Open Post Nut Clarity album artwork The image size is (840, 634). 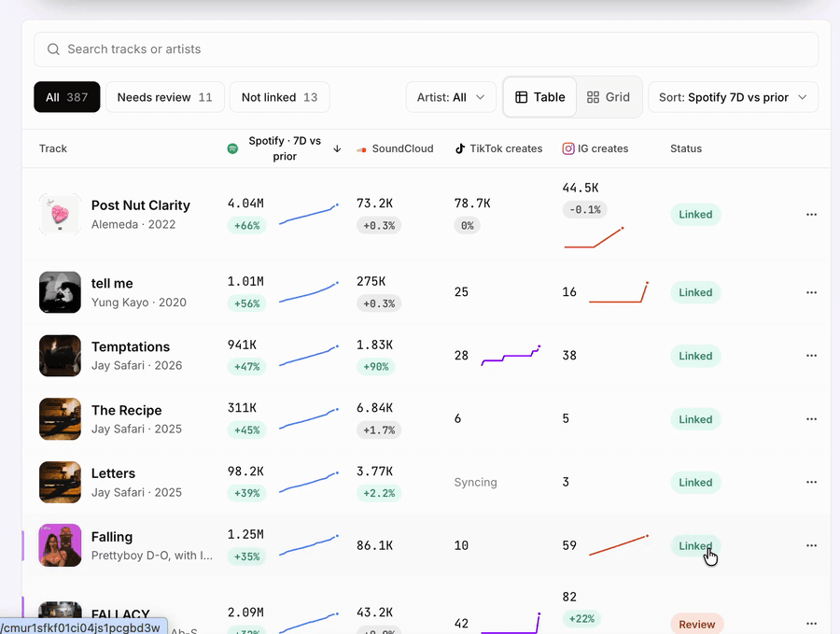pos(60,215)
